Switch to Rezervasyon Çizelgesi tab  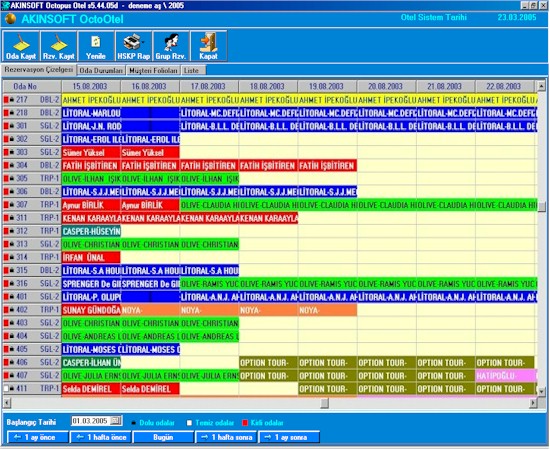39,69
